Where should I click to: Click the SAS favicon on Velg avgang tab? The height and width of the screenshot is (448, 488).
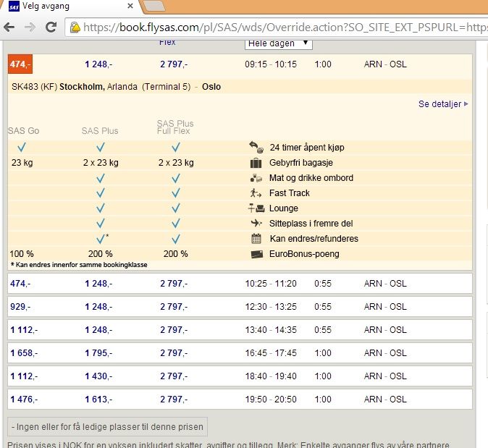coord(14,7)
